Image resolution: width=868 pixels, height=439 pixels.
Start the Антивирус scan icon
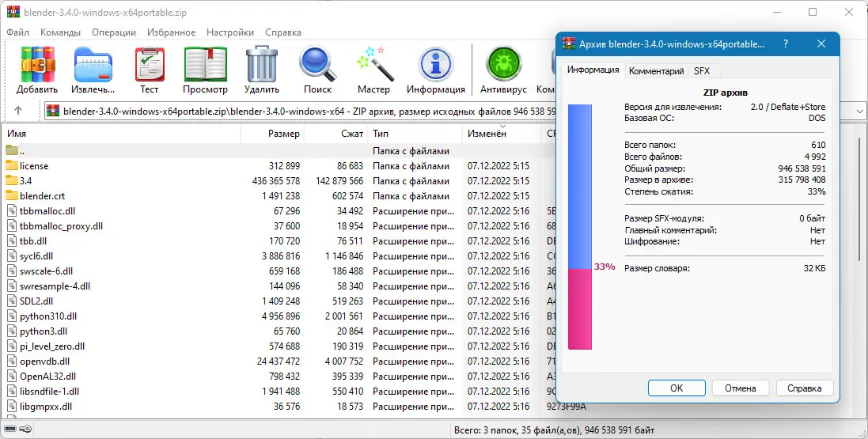click(503, 64)
